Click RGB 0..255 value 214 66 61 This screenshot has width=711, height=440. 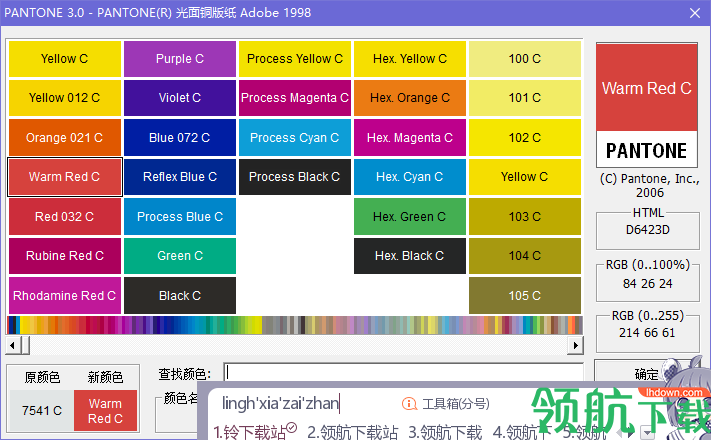647,333
